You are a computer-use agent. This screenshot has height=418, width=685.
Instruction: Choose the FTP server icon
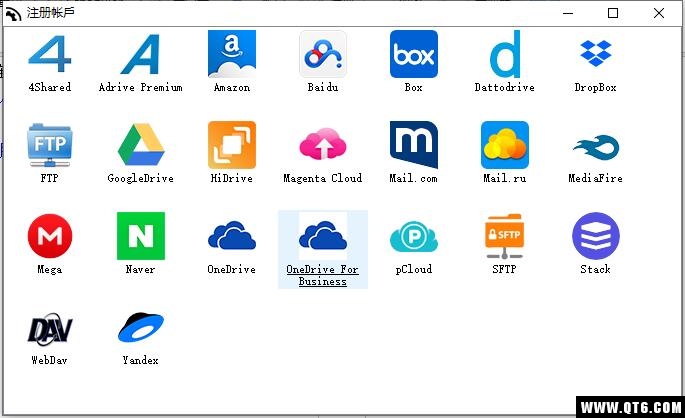coord(49,145)
